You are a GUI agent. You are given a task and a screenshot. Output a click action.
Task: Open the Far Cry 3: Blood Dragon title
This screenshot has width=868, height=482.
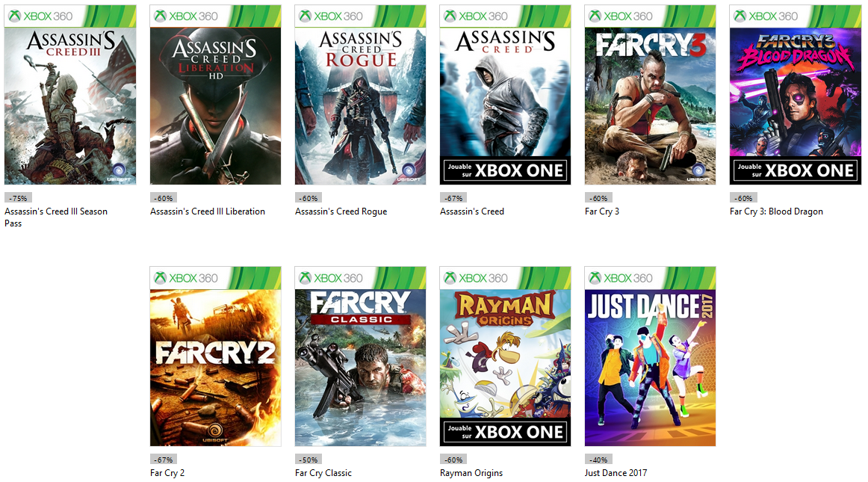click(x=776, y=211)
